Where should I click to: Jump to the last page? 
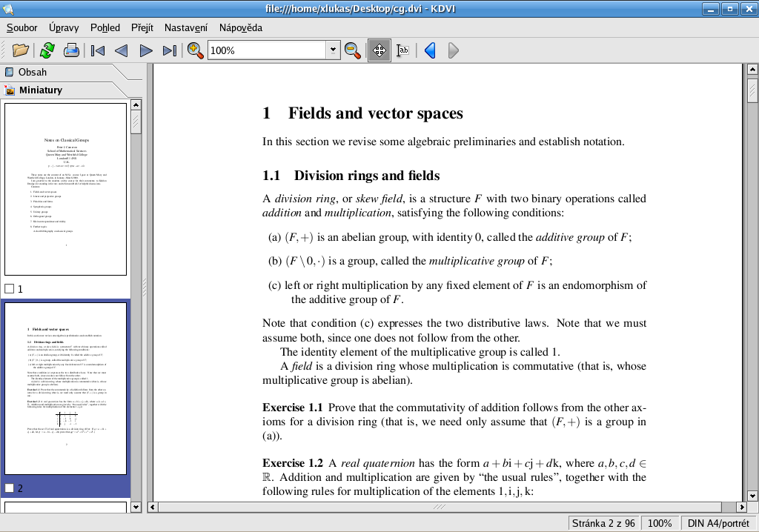pyautogui.click(x=170, y=50)
